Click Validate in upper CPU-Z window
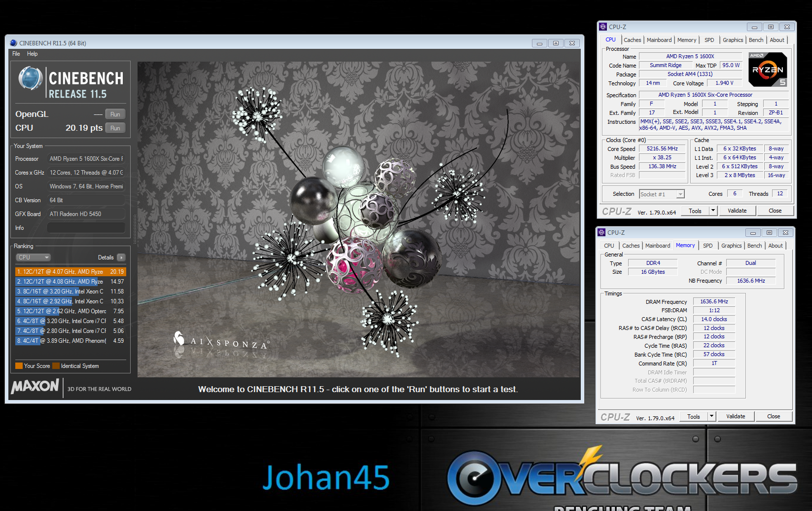The image size is (812, 511). [737, 211]
